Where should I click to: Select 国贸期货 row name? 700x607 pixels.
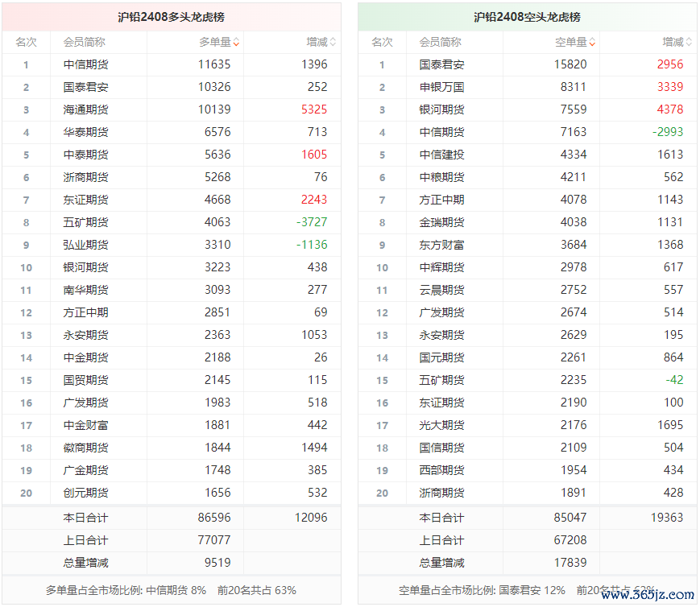[85, 380]
